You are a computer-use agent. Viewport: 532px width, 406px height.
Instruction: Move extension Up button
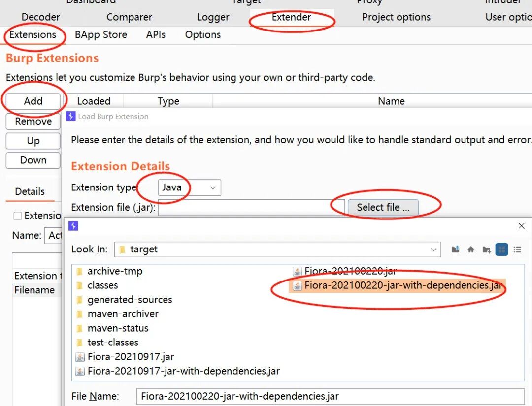pos(33,141)
